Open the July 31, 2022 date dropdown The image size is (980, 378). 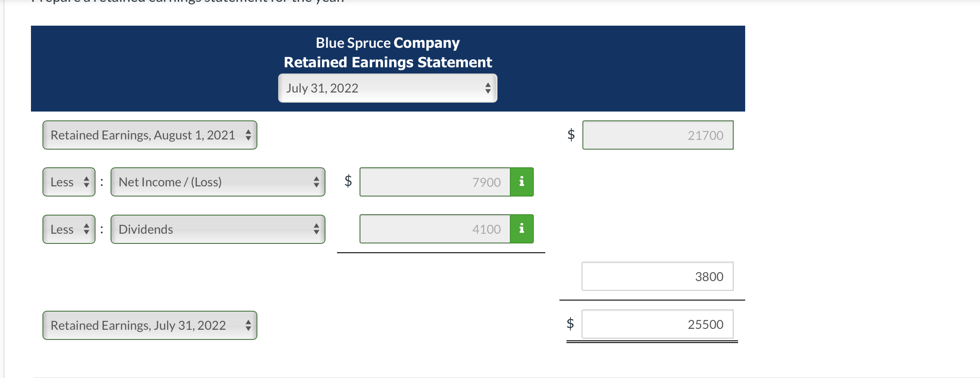tap(387, 88)
